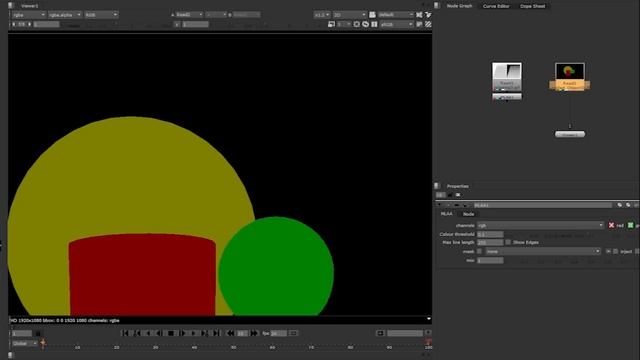640x360 pixels.
Task: Click the first icon right of MLAA1 name
Action: click(x=620, y=205)
